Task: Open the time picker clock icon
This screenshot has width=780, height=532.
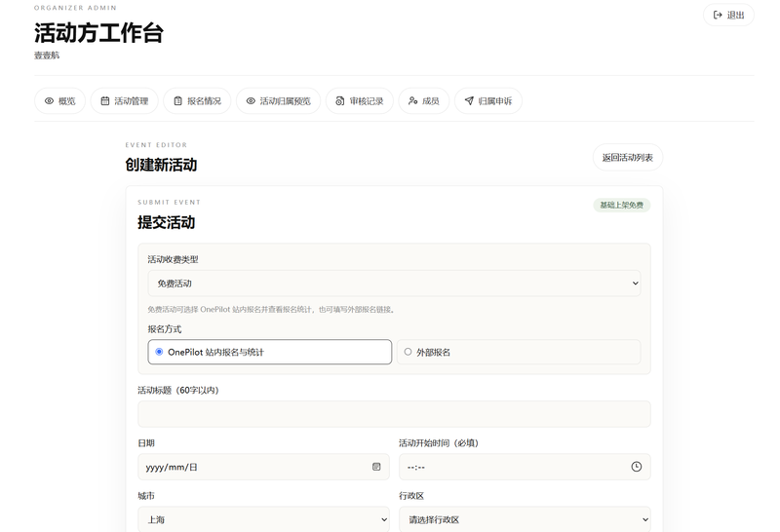Action: click(637, 467)
